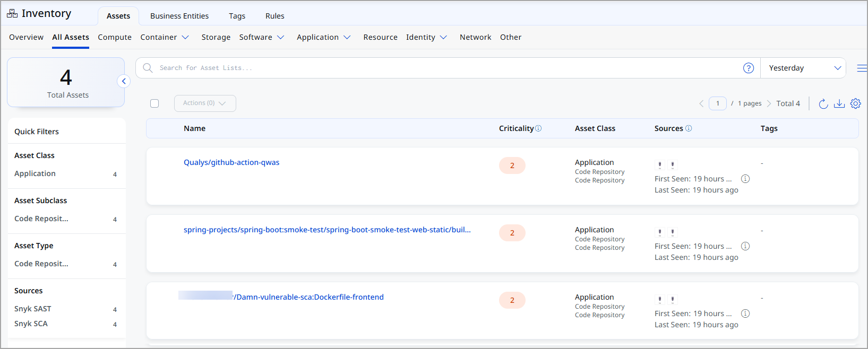Switch to the Business Entities tab
Image resolution: width=868 pixels, height=349 pixels.
tap(179, 16)
